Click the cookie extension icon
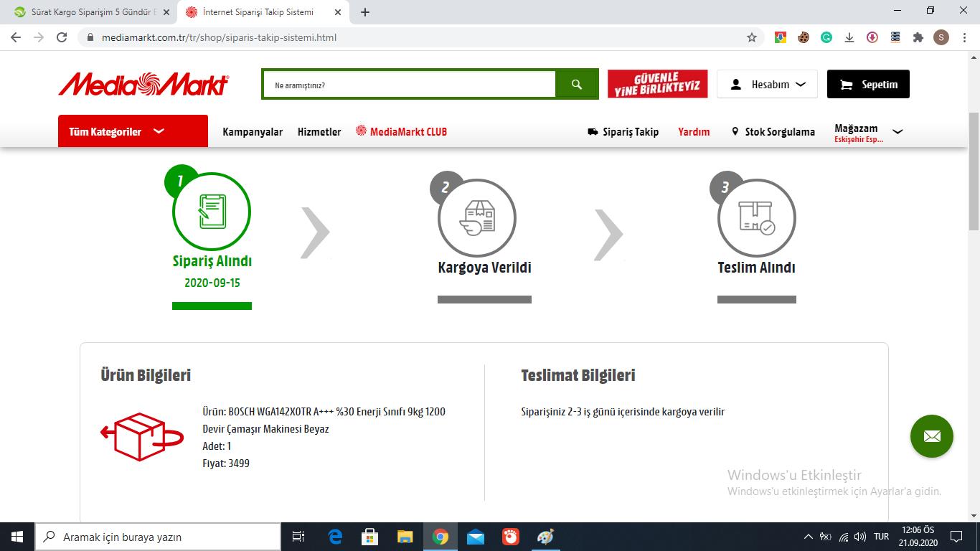Screen dimensions: 980x551 (804, 37)
